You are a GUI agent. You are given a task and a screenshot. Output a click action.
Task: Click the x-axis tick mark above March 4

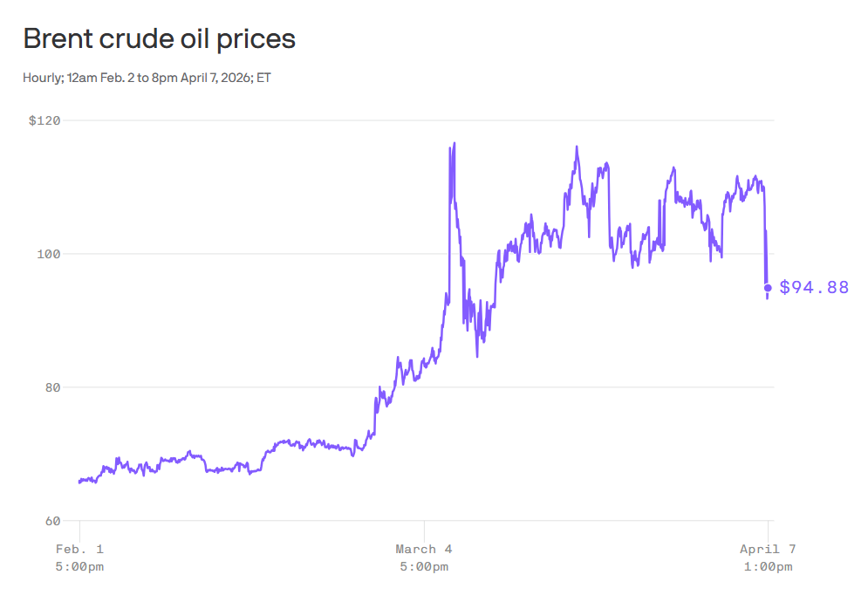[x=424, y=526]
